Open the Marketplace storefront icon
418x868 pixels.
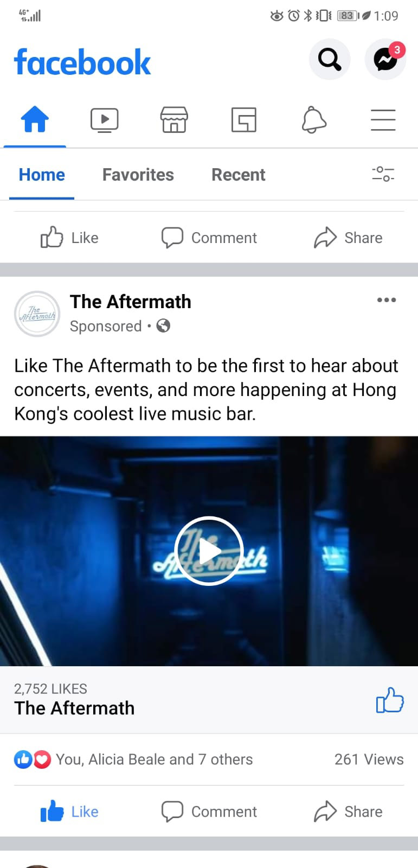(x=174, y=120)
